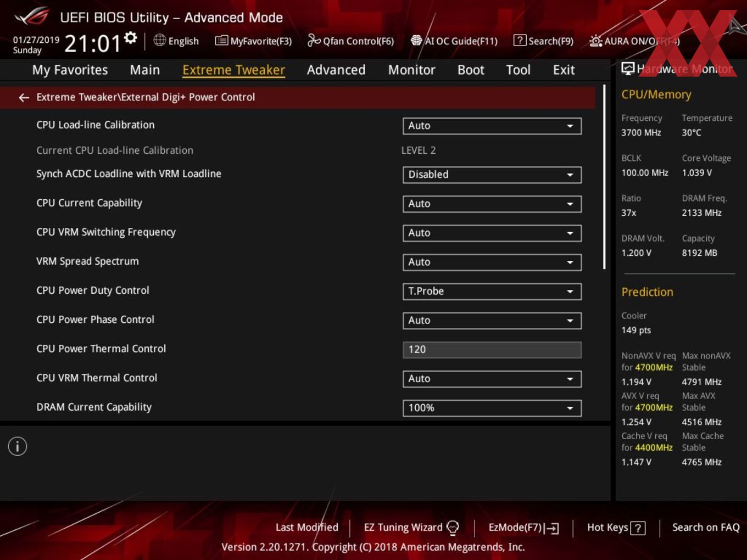The height and width of the screenshot is (560, 747).
Task: Click the 3700 MHz frequency value
Action: (641, 132)
